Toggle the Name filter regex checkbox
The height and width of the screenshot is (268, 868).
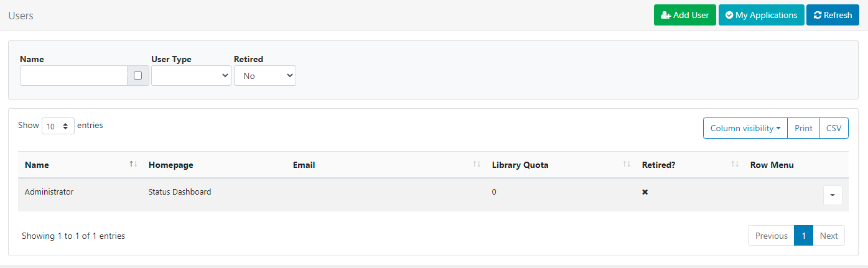point(138,76)
